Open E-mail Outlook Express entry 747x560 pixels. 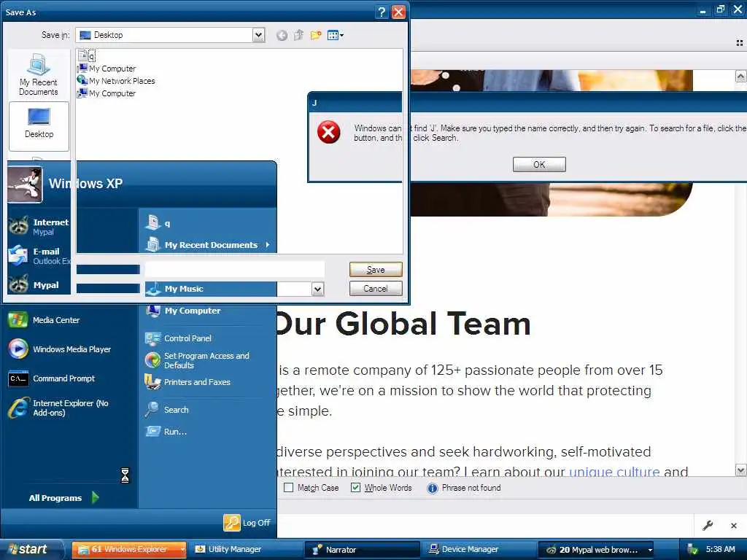(38, 256)
